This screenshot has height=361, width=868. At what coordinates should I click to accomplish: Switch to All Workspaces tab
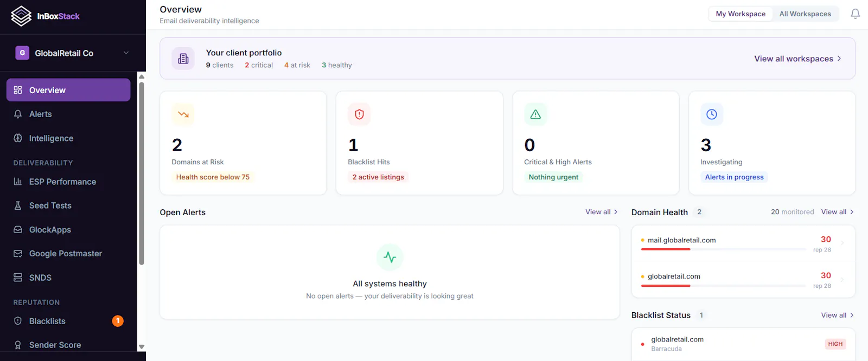805,14
